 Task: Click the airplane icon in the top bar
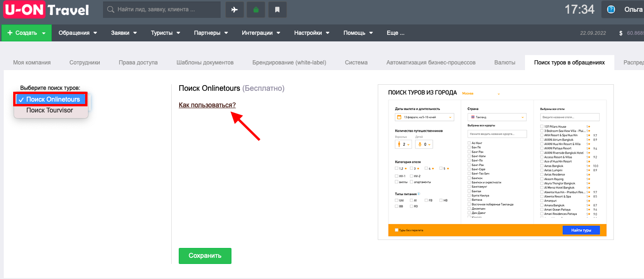click(235, 9)
